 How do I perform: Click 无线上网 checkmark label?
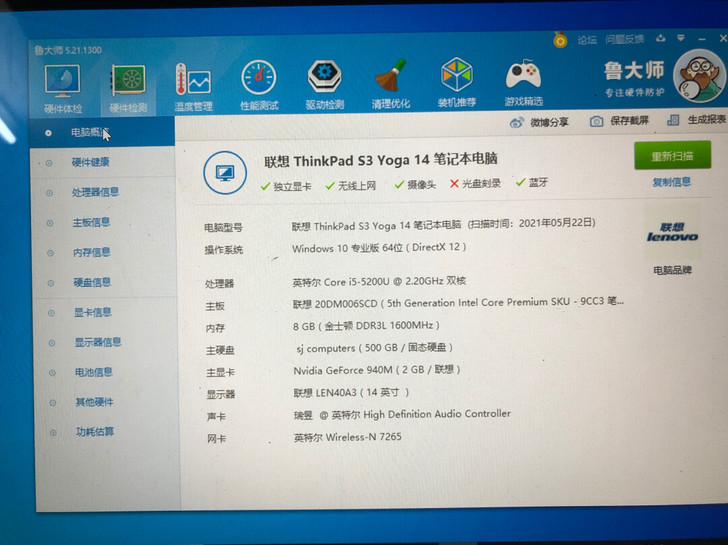point(351,186)
